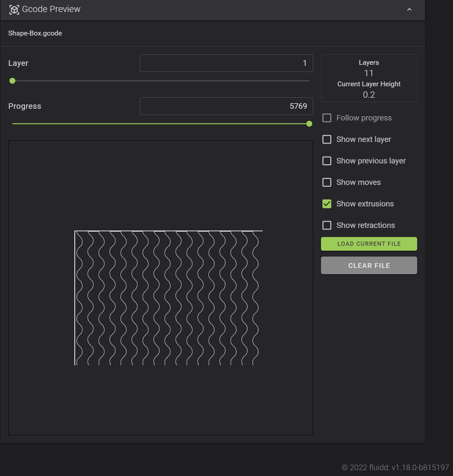Image resolution: width=453 pixels, height=476 pixels.
Task: Click the green Progress slider handle
Action: 309,124
